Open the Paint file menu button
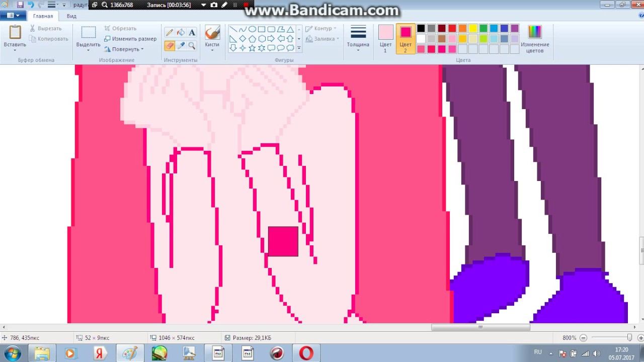The width and height of the screenshot is (644, 362). (x=13, y=16)
